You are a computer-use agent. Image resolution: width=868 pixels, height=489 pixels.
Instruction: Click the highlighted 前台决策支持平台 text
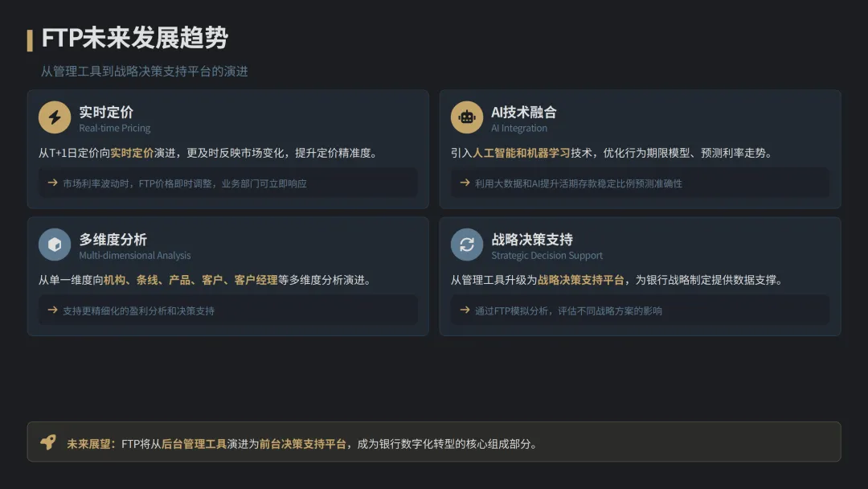point(302,444)
